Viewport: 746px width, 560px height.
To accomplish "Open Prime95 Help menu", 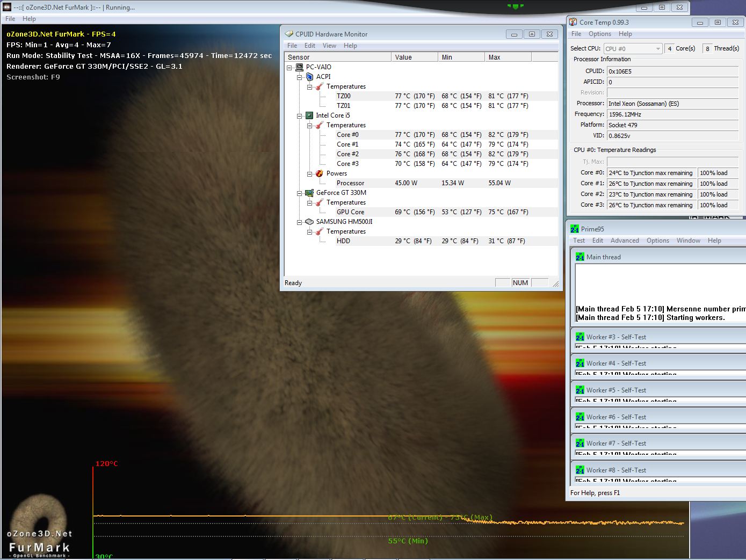I will click(x=714, y=241).
